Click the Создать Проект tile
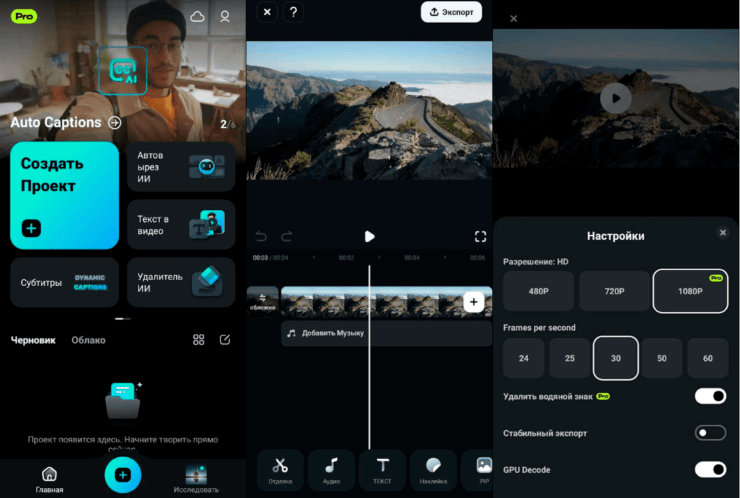This screenshot has width=740, height=498. 65,195
